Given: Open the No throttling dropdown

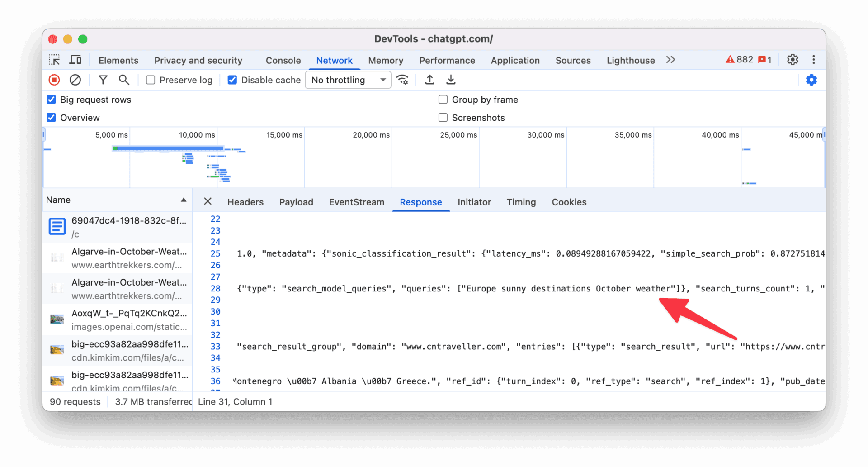Looking at the screenshot, I should (348, 80).
